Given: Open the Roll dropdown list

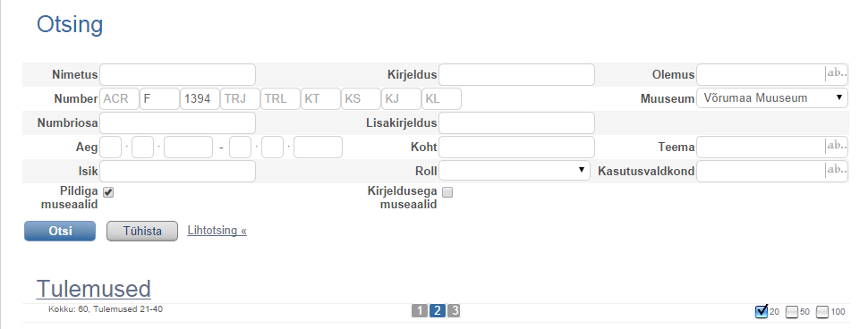Looking at the screenshot, I should coord(515,170).
